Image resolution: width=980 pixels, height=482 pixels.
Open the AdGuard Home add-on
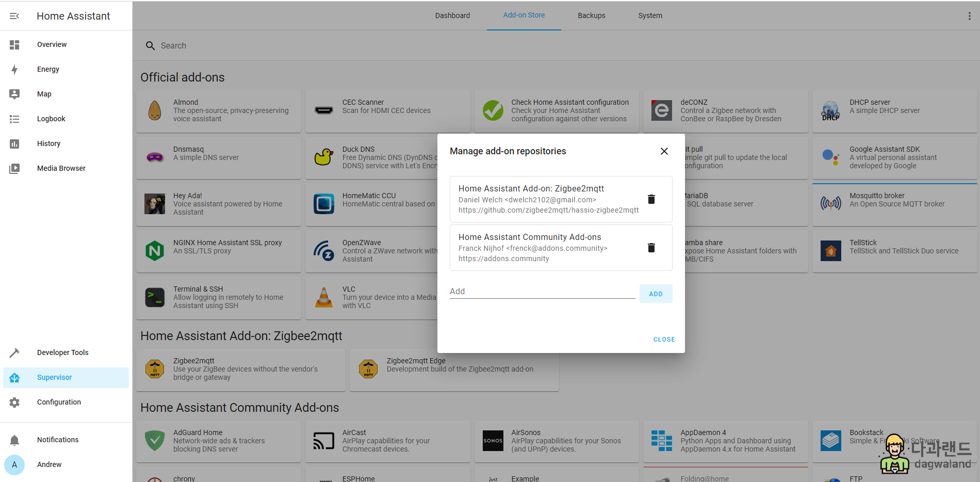(x=219, y=441)
